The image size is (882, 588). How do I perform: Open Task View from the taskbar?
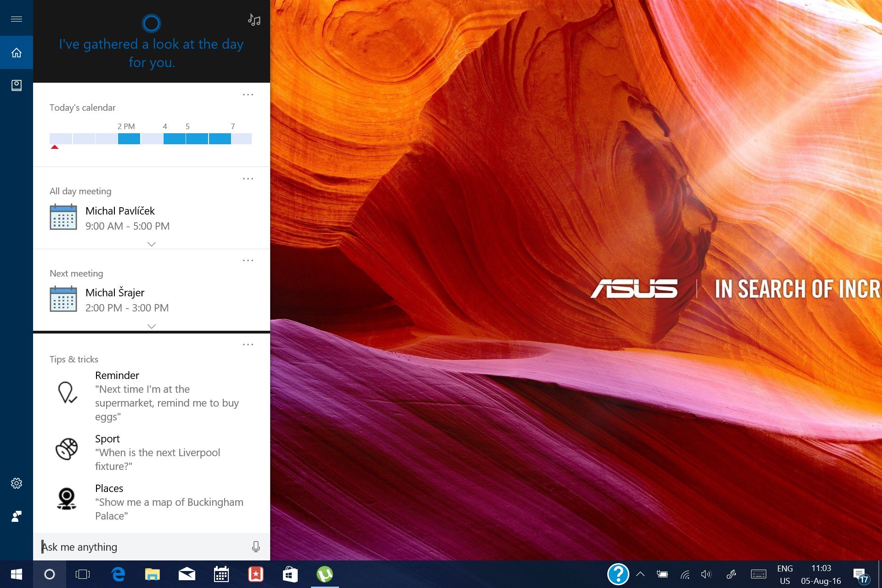coord(83,574)
